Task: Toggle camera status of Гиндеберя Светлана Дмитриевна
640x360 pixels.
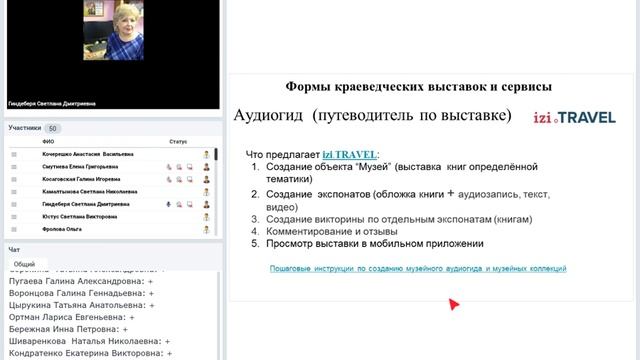Action: coord(179,204)
